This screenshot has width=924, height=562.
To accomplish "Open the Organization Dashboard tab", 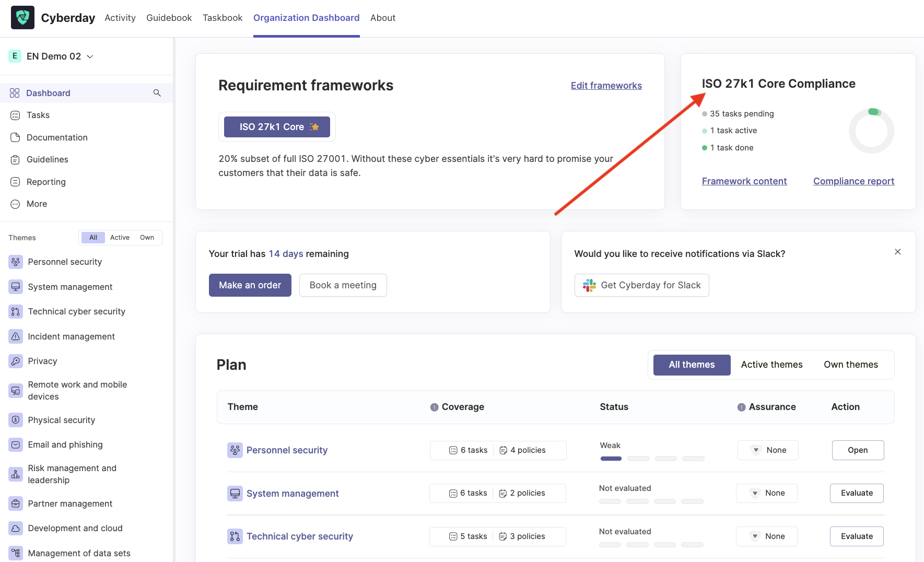I will [x=306, y=18].
